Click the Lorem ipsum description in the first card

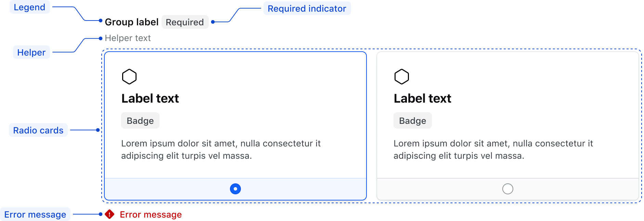click(x=221, y=149)
